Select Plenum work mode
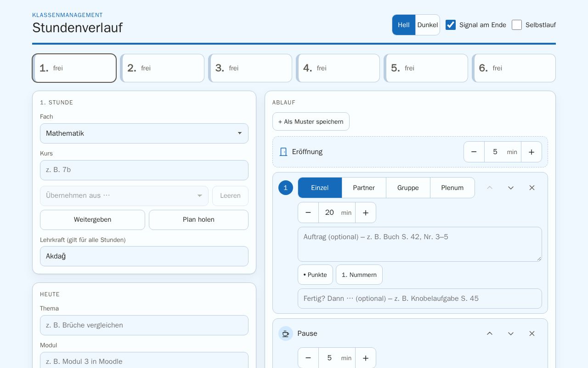588x368 pixels. coord(452,188)
